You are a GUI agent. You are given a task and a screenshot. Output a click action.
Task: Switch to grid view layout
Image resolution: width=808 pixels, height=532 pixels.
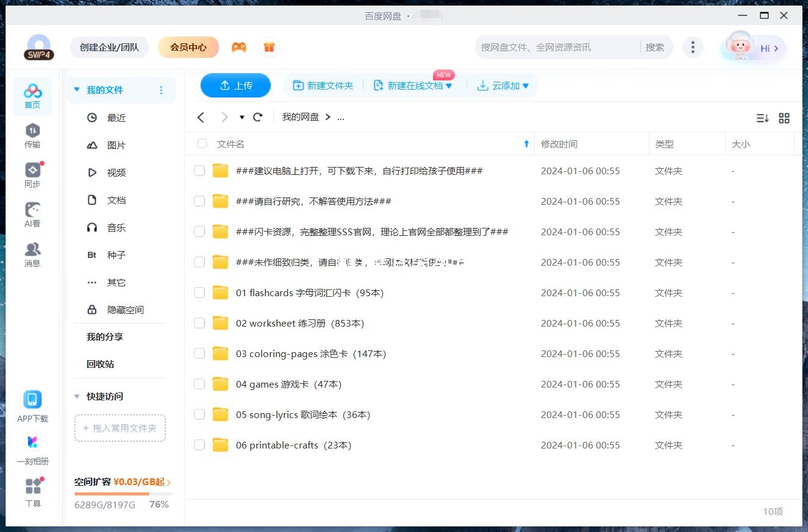[784, 118]
